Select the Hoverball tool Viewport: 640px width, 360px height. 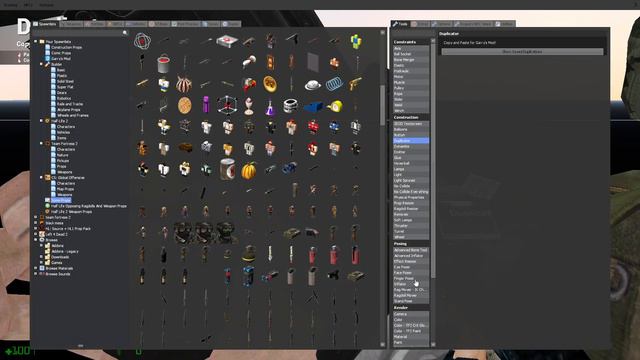click(411, 163)
